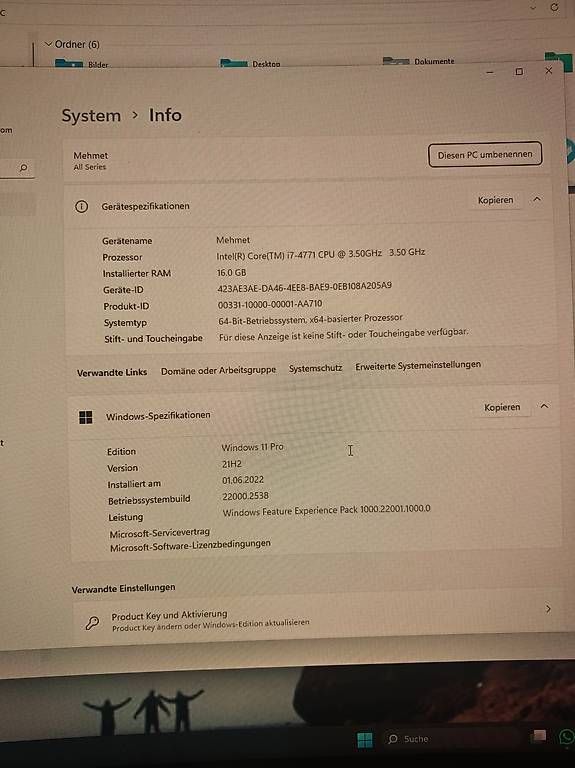
Task: Select build number 22000.2538
Action: click(x=245, y=496)
